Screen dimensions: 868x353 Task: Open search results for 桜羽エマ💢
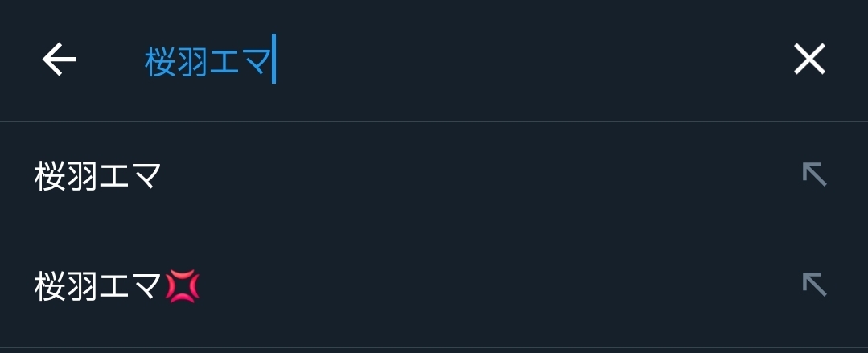[x=117, y=286]
